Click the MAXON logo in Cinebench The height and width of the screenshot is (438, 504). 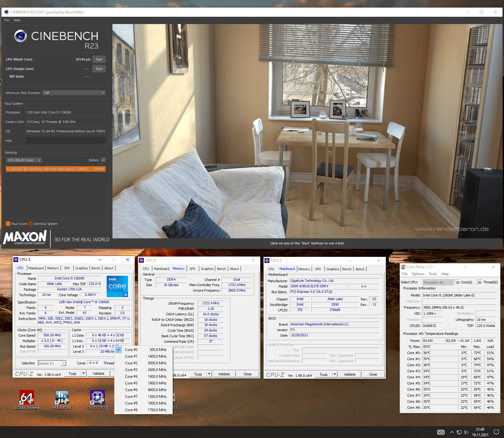click(x=25, y=237)
